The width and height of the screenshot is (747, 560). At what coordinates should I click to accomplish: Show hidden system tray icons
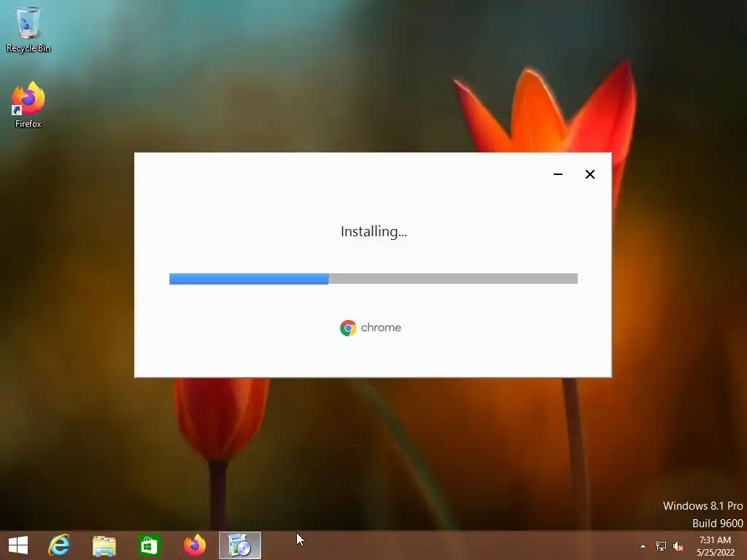(643, 546)
